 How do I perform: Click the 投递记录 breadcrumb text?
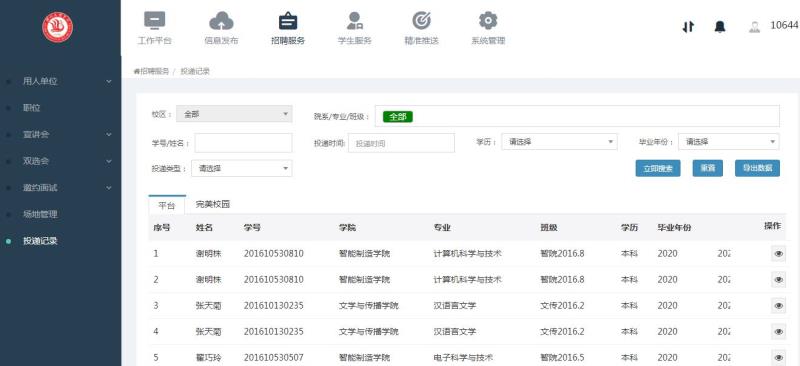point(195,71)
